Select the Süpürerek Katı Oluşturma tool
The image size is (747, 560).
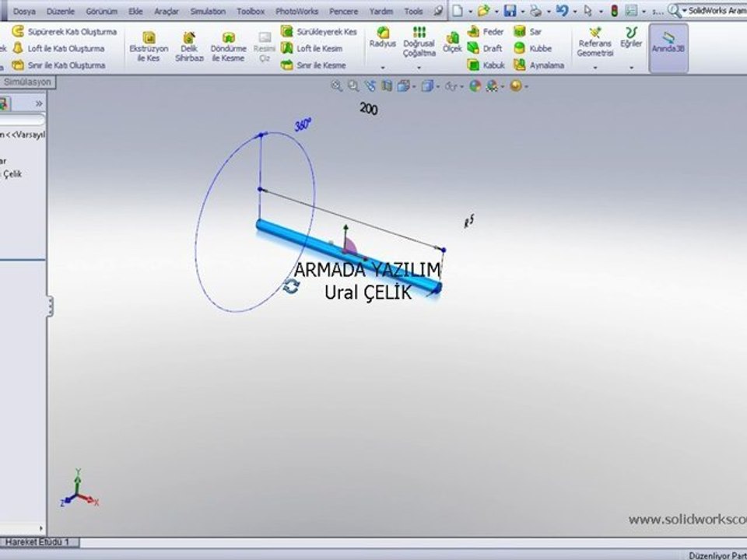tap(65, 32)
